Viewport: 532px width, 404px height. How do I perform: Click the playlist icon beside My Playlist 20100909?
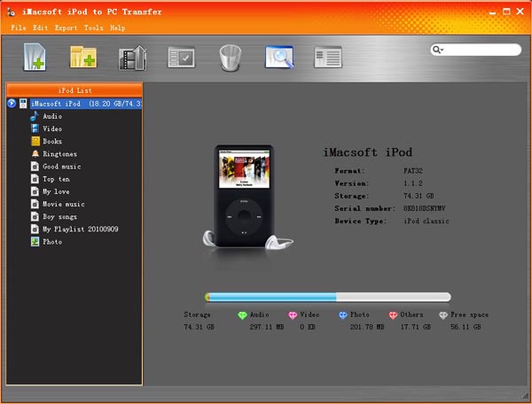(35, 229)
